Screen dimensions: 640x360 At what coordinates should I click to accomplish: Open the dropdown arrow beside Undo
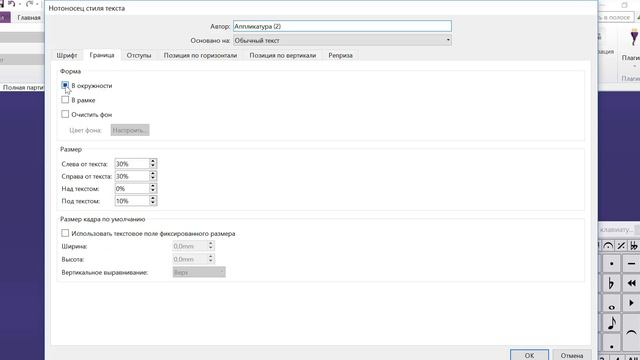click(20, 4)
